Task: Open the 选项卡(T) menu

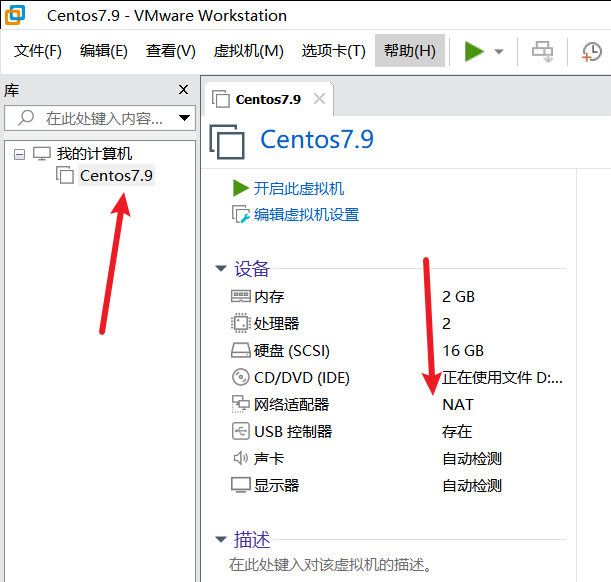Action: coord(334,51)
